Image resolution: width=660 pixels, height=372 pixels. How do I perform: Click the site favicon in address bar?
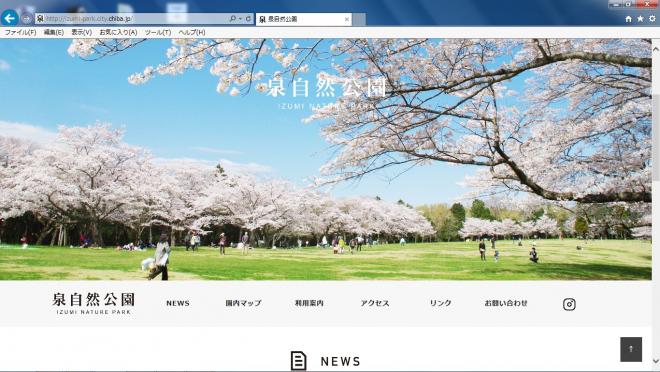click(40, 19)
